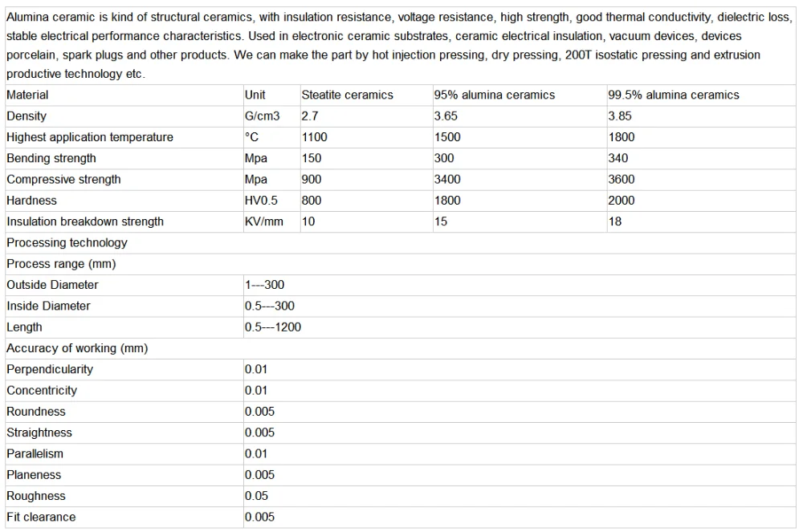This screenshot has width=803, height=532.
Task: Click the "HV0.5" hardness unit cell
Action: coord(261,201)
